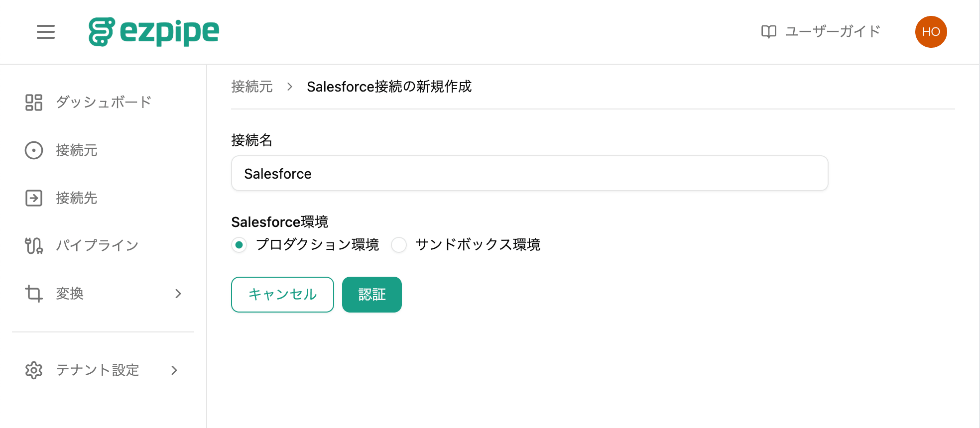Click the 接続元 breadcrumb link
This screenshot has height=428, width=980.
click(252, 87)
